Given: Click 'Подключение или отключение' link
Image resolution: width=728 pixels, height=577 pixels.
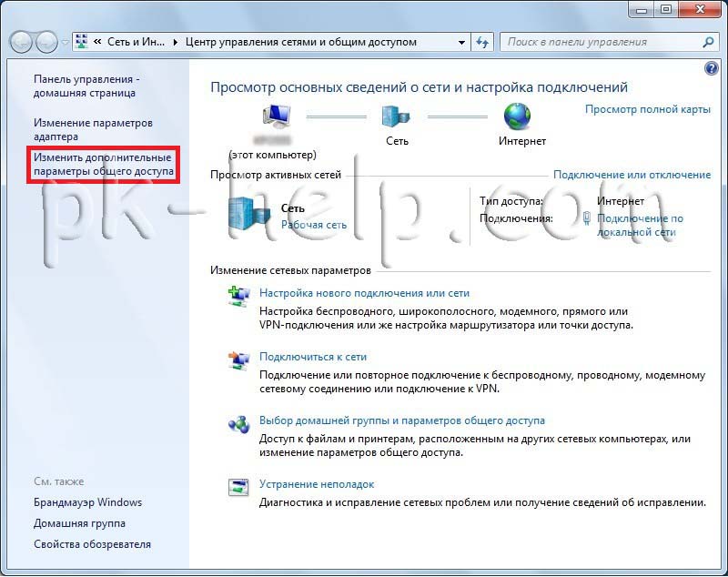Looking at the screenshot, I should 632,175.
